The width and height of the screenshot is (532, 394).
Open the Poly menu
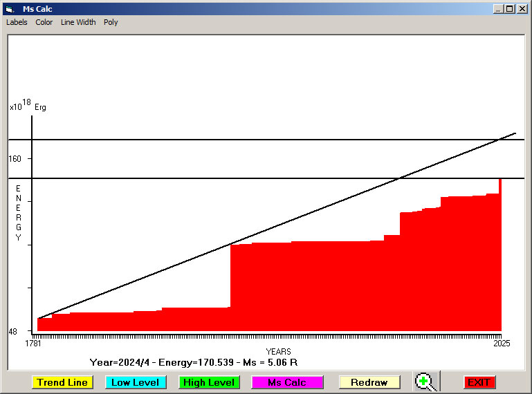[x=111, y=22]
